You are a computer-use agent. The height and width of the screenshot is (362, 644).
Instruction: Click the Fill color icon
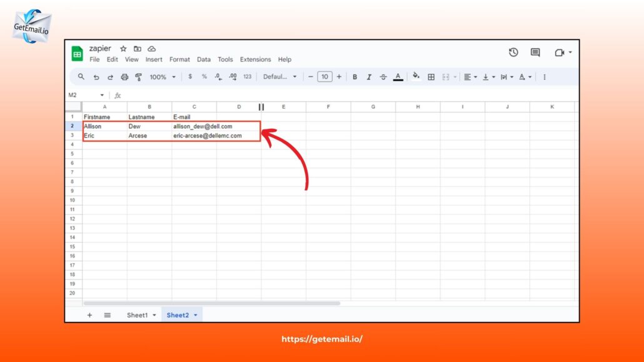[415, 76]
